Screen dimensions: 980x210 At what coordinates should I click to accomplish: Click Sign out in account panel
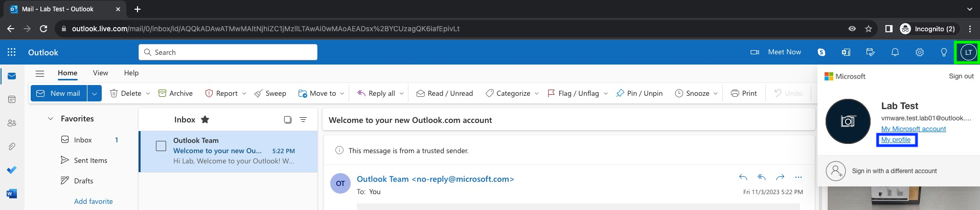961,76
